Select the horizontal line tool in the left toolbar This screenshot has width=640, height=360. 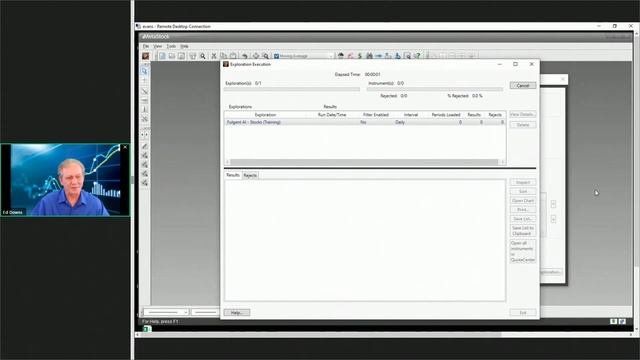coord(144,100)
